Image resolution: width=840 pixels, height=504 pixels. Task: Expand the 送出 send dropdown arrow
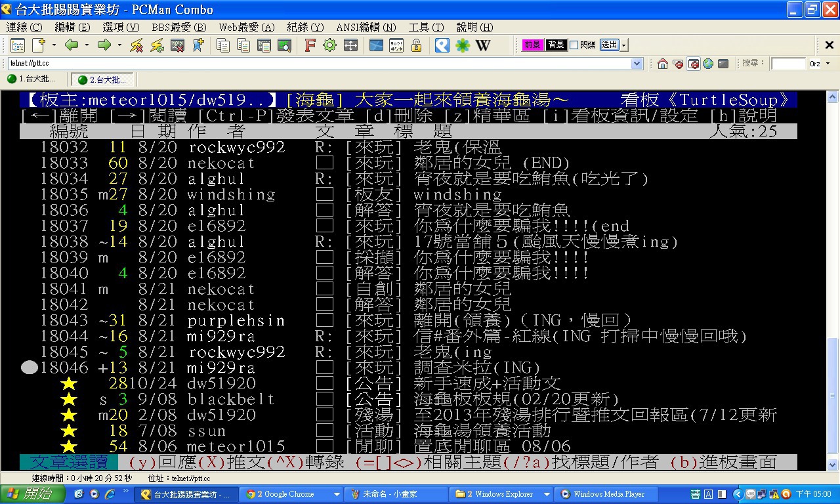(624, 45)
